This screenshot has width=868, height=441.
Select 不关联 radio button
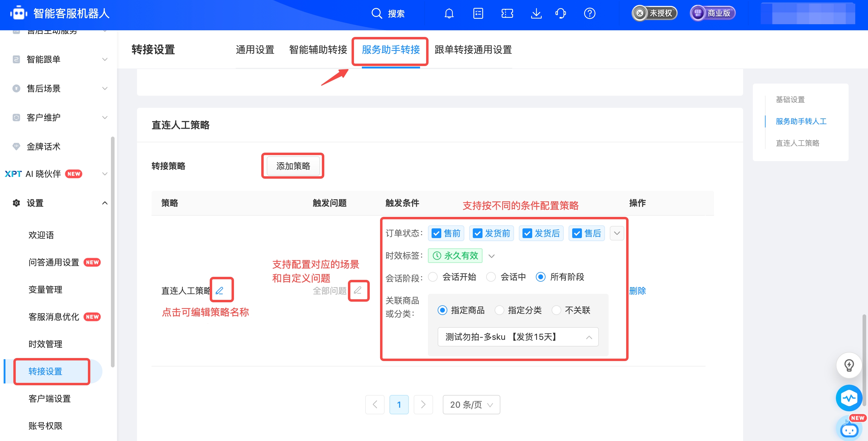click(556, 310)
